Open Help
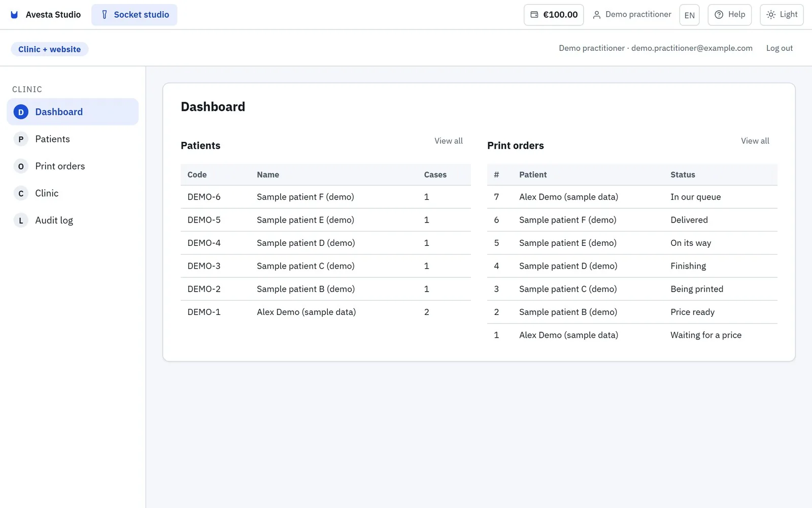The height and width of the screenshot is (508, 812). 730,15
